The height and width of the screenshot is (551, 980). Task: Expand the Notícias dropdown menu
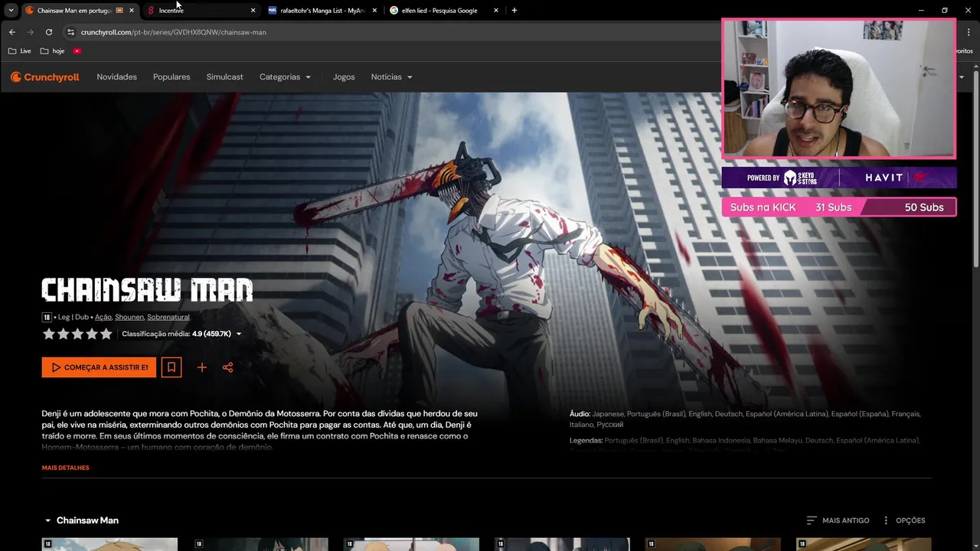(x=391, y=77)
